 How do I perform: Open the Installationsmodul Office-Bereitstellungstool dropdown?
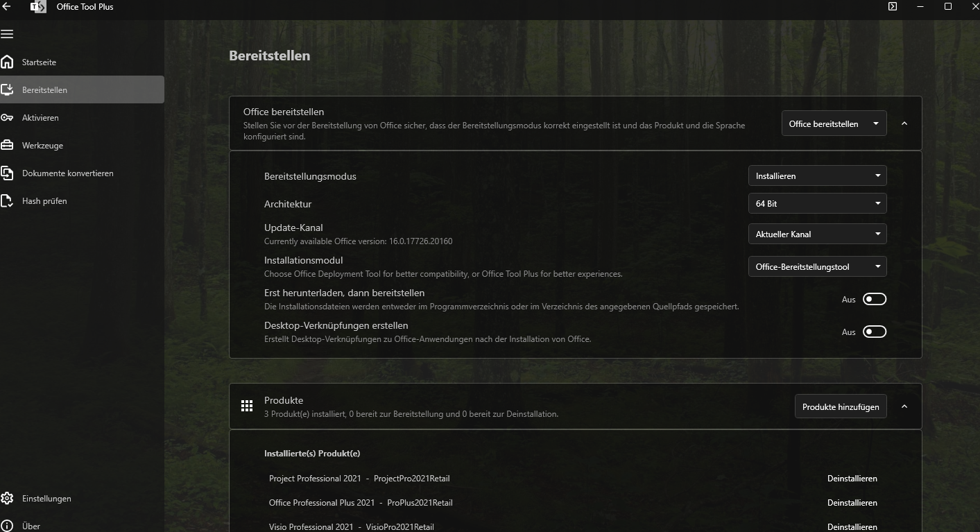pos(817,266)
